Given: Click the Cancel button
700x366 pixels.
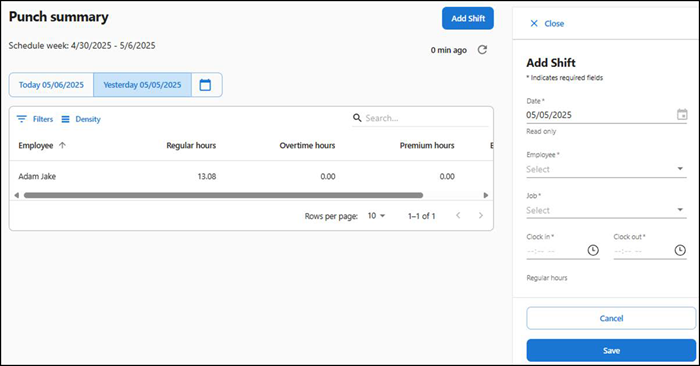Looking at the screenshot, I should click(611, 318).
